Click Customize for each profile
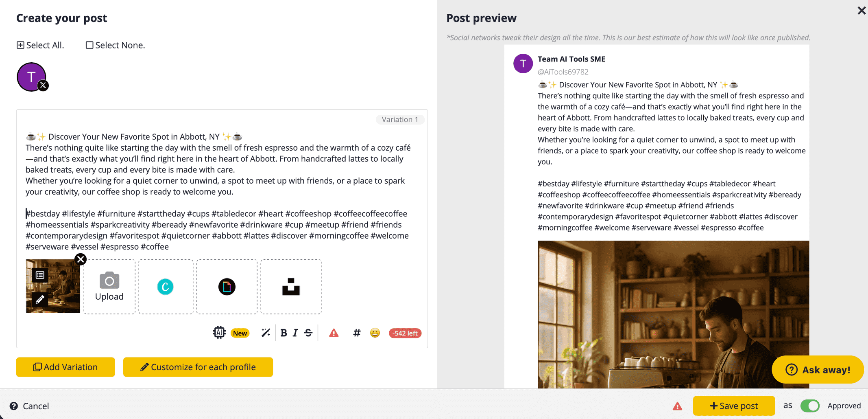This screenshot has width=868, height=419. tap(198, 367)
